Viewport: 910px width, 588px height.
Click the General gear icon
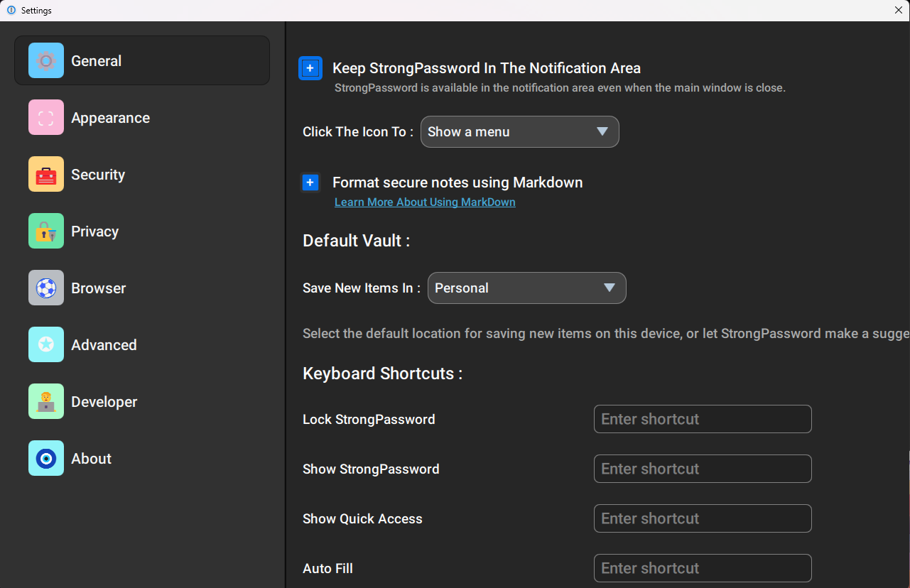click(46, 60)
